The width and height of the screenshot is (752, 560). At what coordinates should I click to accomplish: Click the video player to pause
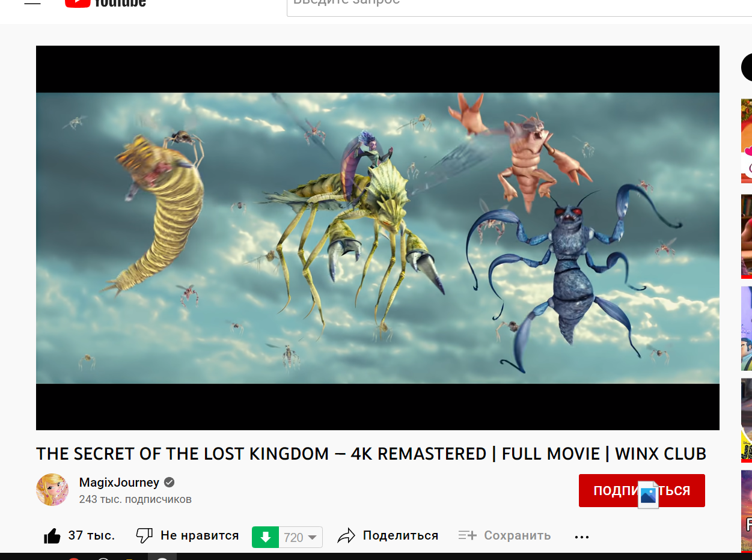pyautogui.click(x=378, y=238)
